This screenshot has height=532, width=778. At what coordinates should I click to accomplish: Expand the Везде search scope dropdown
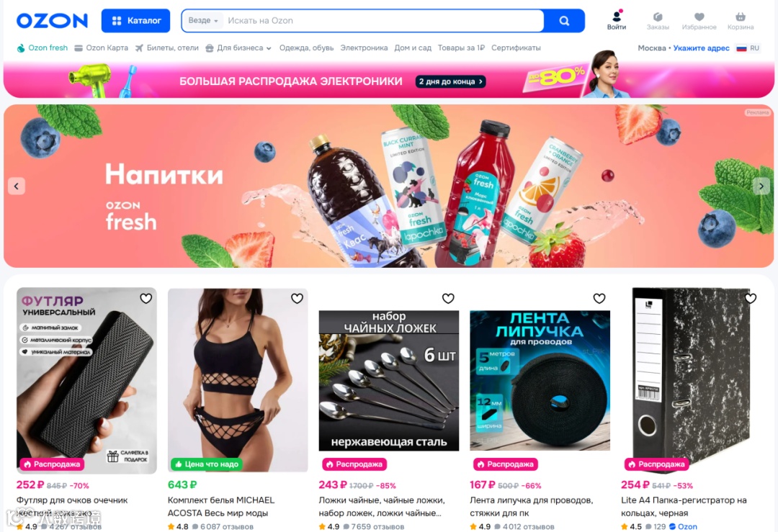203,21
